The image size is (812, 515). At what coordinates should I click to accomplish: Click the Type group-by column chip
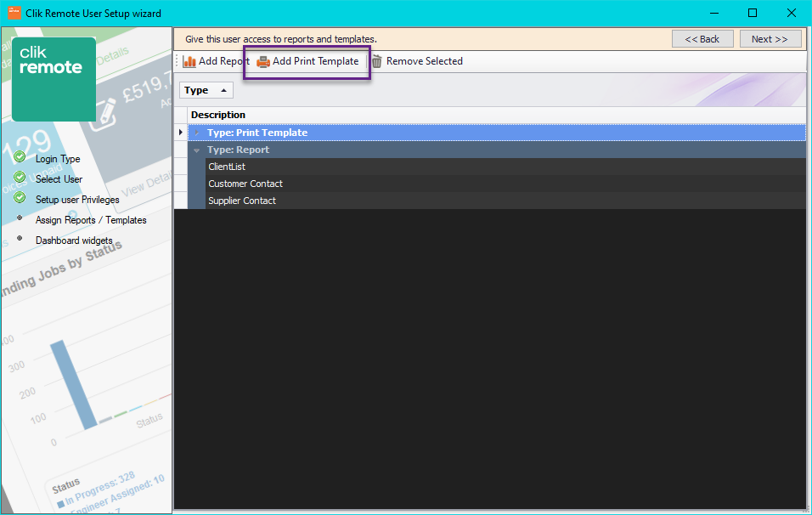(206, 90)
